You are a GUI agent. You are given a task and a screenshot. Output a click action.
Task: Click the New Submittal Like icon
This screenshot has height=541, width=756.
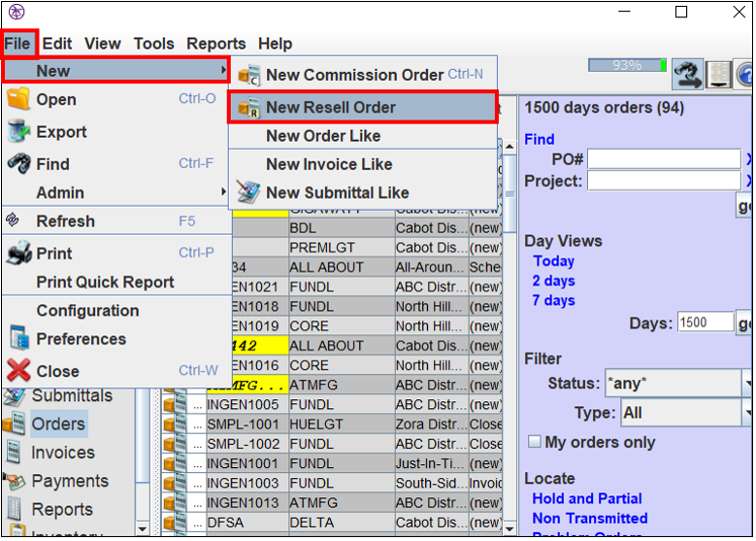coord(248,192)
